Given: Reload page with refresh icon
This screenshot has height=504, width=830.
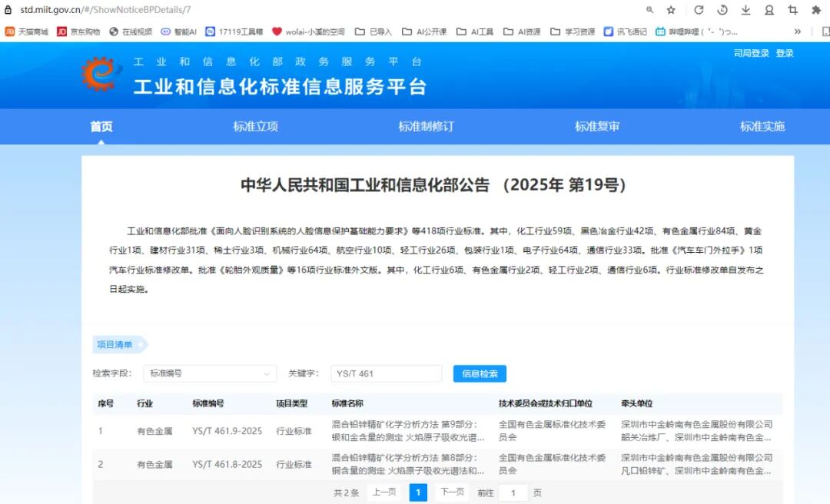Looking at the screenshot, I should tap(699, 10).
